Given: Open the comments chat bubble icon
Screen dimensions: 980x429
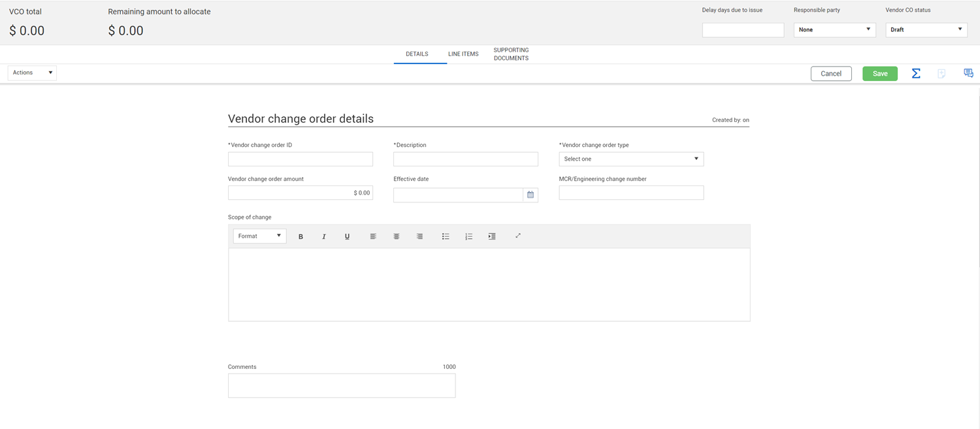Looking at the screenshot, I should pyautogui.click(x=968, y=74).
